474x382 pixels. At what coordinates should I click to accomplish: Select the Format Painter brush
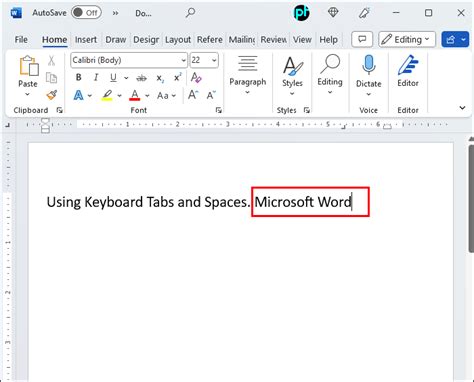[x=52, y=95]
